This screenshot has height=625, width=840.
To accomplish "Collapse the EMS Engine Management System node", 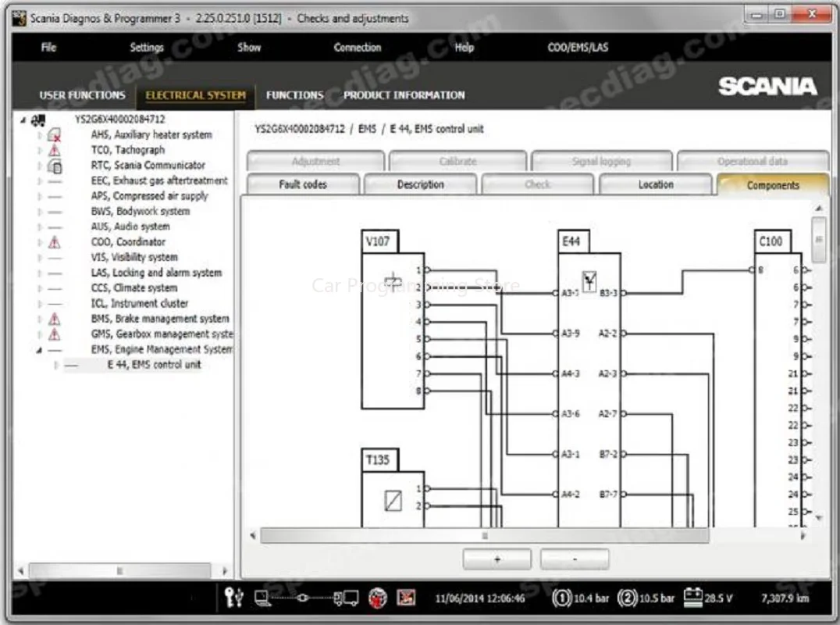I will pos(39,350).
